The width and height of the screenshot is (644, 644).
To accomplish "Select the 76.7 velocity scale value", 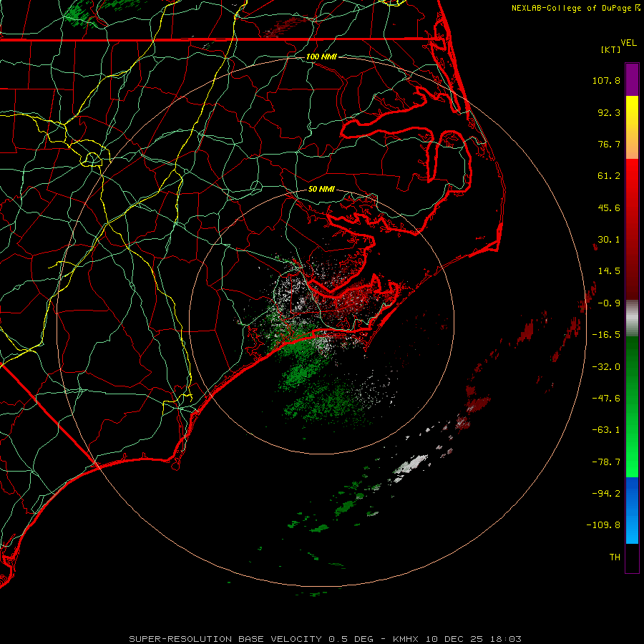I will click(609, 144).
